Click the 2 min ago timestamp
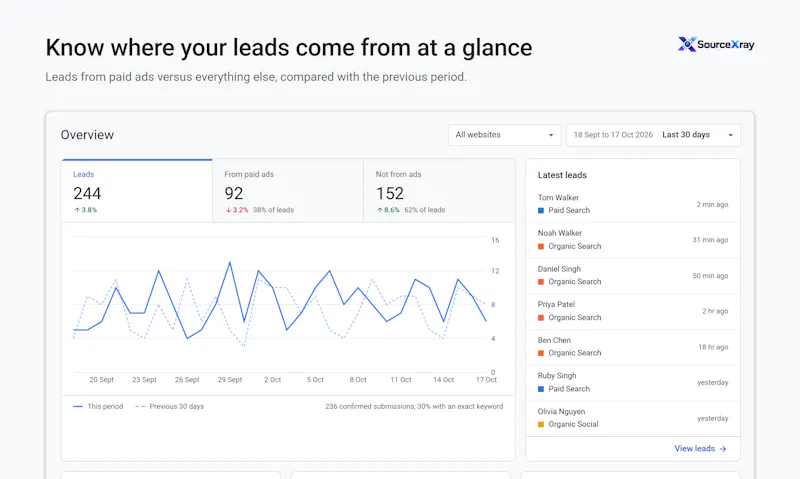Viewport: 800px width, 479px height. [712, 205]
